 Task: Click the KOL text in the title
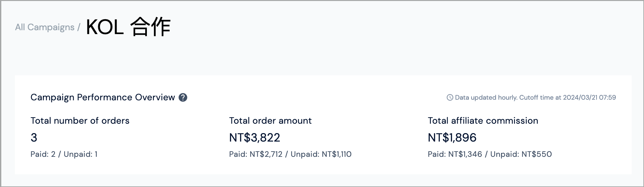pos(105,27)
